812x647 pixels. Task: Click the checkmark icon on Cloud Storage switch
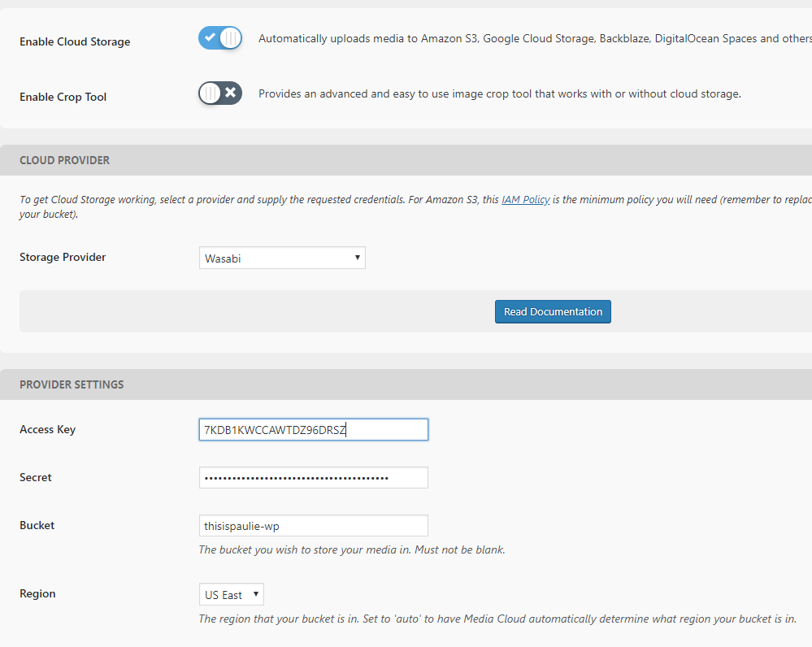coord(210,37)
